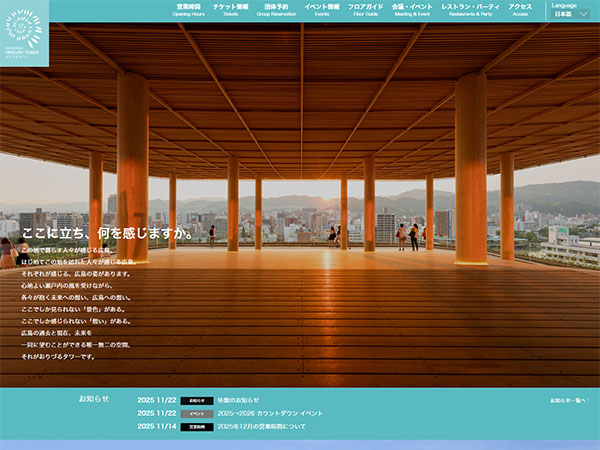600x450 pixels.
Task: Click the ここに立ち、何を感じますか heading
Action: click(x=107, y=233)
